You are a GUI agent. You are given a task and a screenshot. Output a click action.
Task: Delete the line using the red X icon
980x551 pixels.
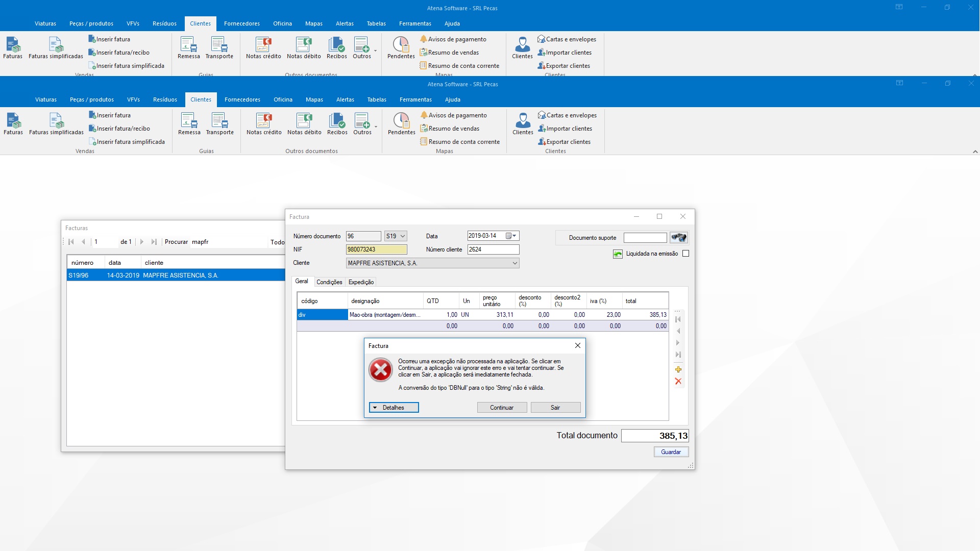point(678,381)
